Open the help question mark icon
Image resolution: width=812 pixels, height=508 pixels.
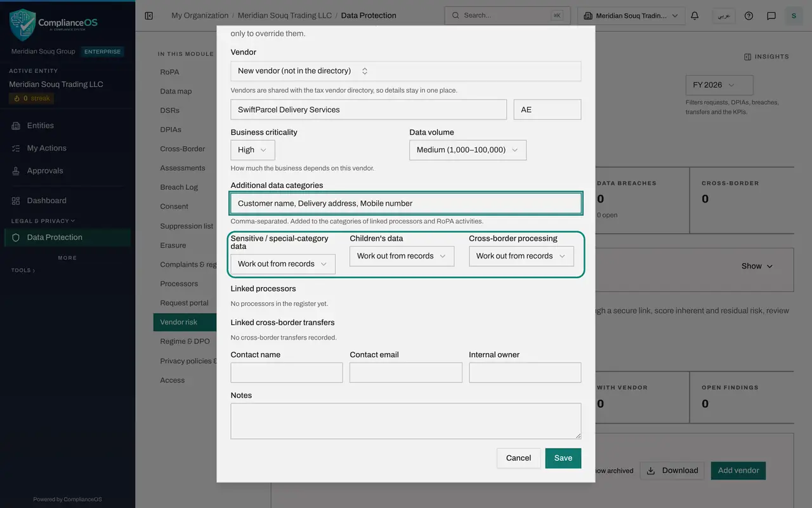tap(749, 15)
